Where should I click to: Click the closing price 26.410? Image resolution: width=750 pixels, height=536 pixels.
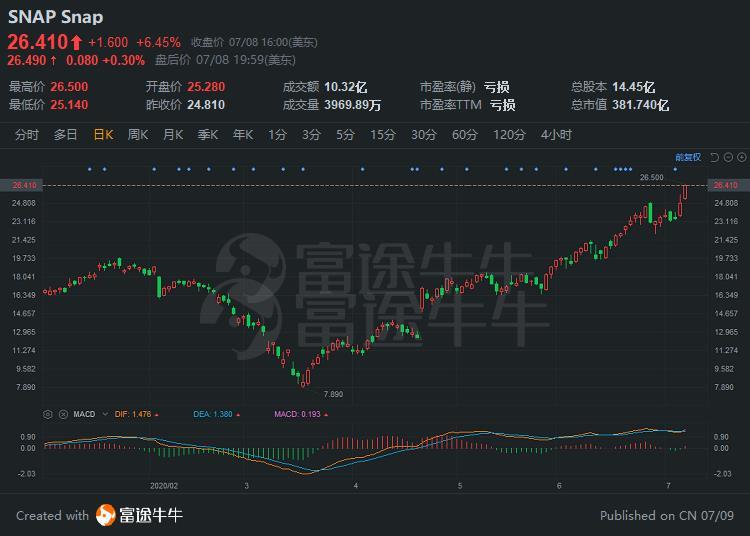tap(38, 42)
